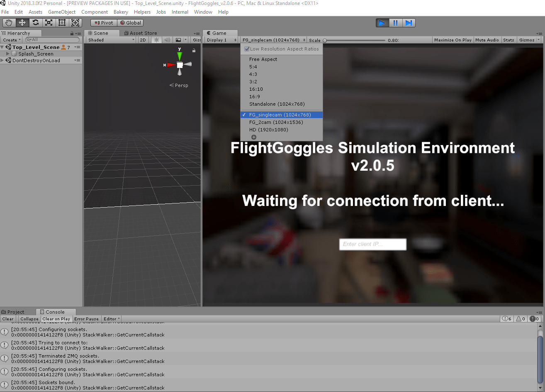Activate the Rect transform tool
The height and width of the screenshot is (392, 545).
(x=62, y=22)
